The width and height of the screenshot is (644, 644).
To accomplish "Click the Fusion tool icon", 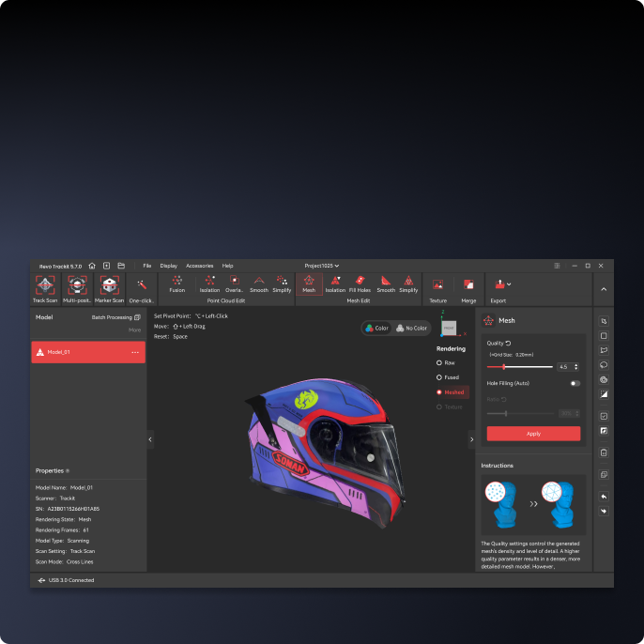I will tap(176, 282).
